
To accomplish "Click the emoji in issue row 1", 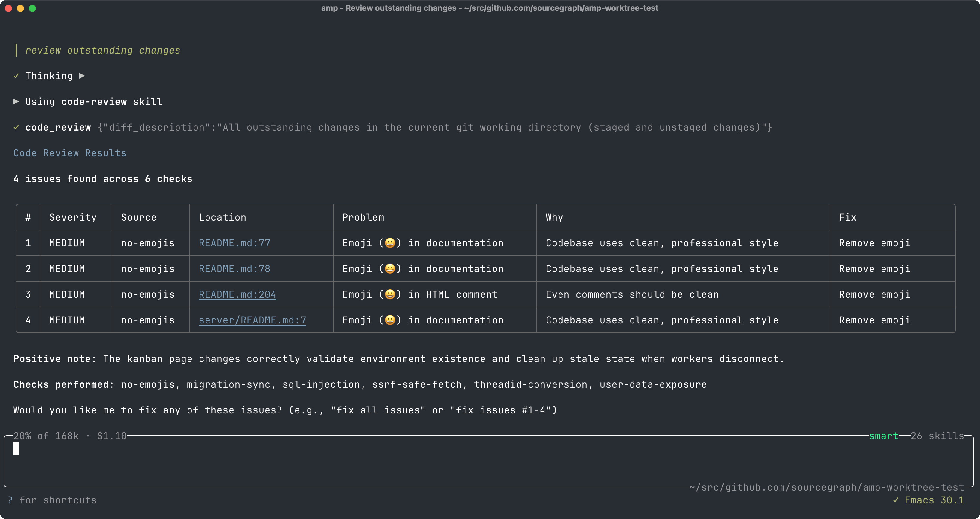I will click(390, 243).
